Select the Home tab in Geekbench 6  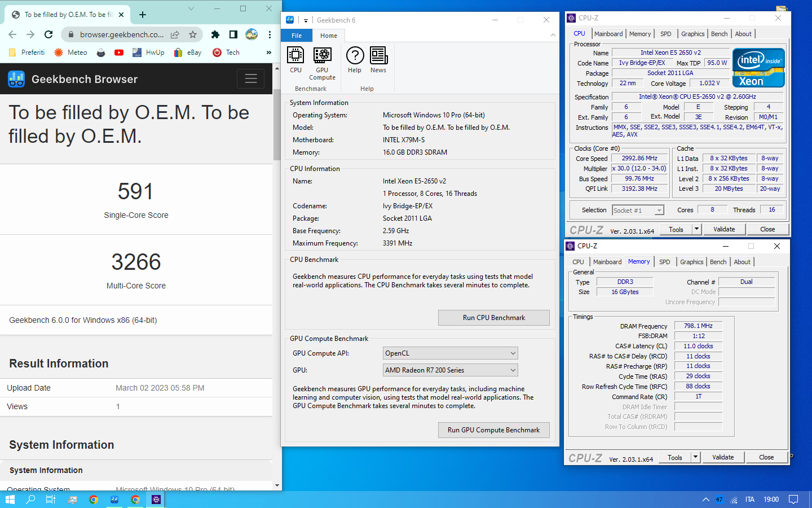coord(329,36)
